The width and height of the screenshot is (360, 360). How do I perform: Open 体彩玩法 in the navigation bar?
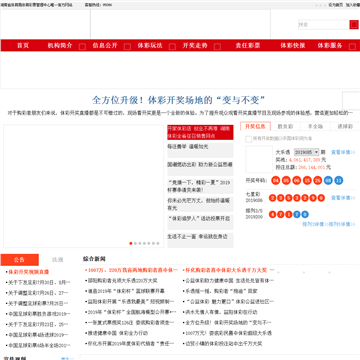(x=150, y=46)
